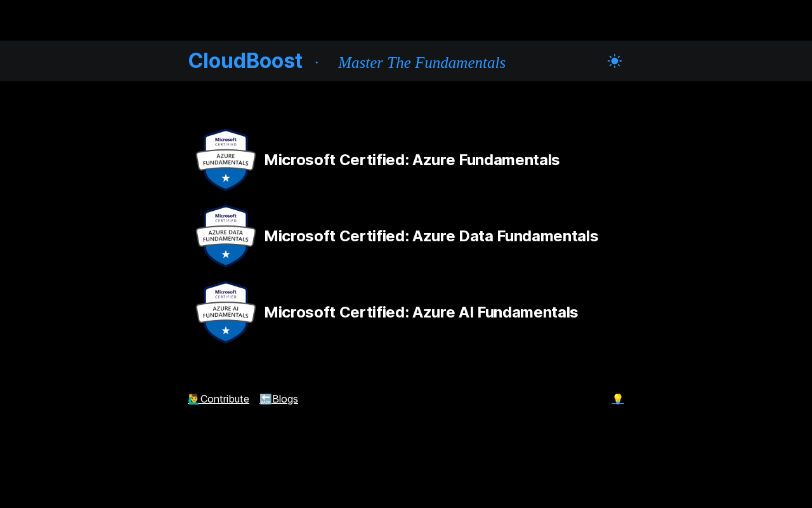
Task: Click the star on the Azure AI badge
Action: click(x=226, y=330)
